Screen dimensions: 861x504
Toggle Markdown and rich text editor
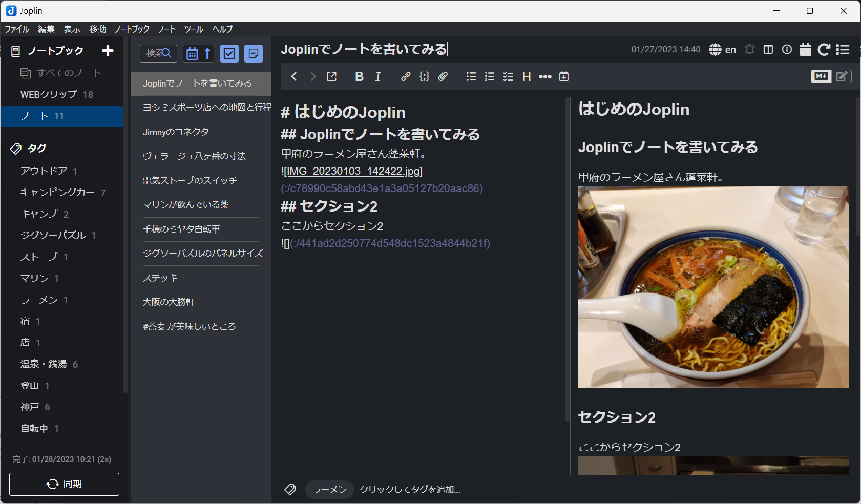[831, 76]
